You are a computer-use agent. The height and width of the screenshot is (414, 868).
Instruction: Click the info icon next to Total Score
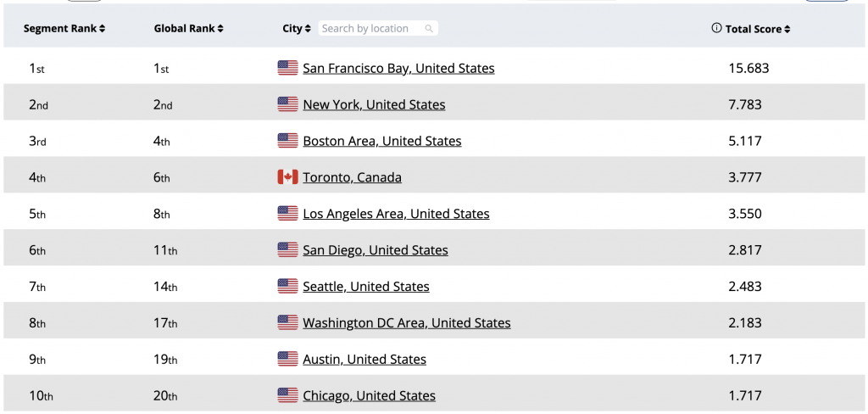716,28
